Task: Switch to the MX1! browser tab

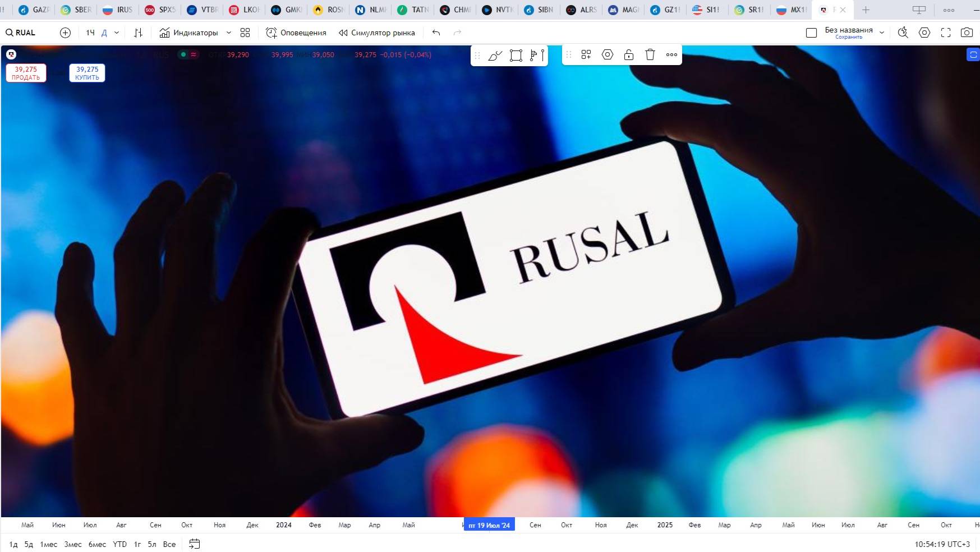Action: click(x=792, y=10)
